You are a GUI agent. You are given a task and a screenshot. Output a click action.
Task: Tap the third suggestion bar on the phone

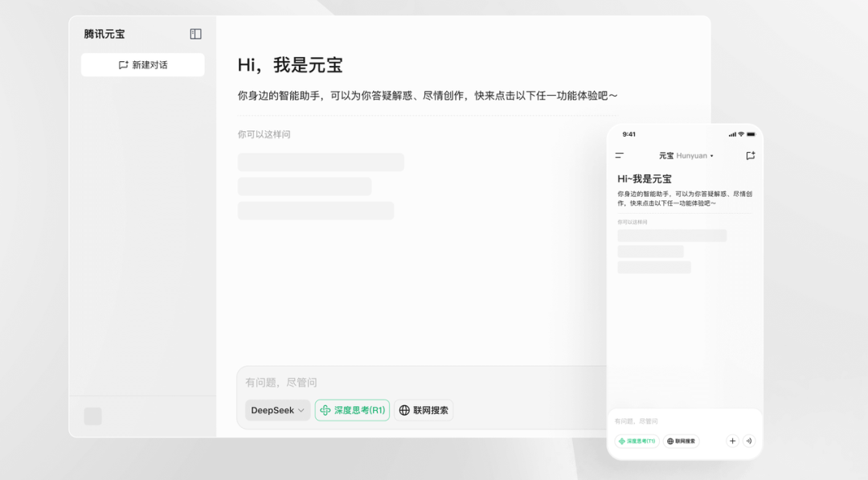coord(654,268)
